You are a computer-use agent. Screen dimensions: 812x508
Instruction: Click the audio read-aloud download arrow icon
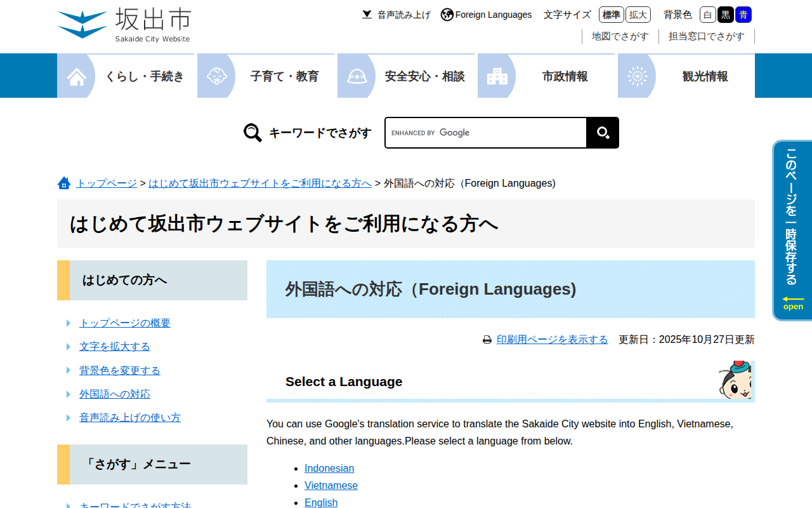point(367,15)
